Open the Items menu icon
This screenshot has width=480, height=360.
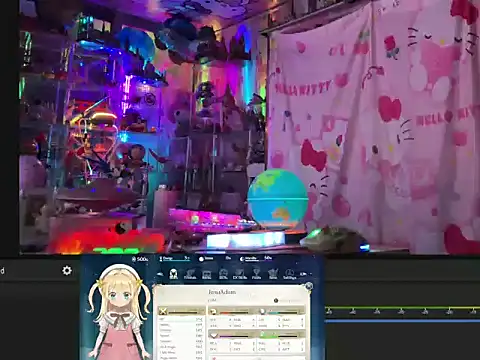point(207,274)
